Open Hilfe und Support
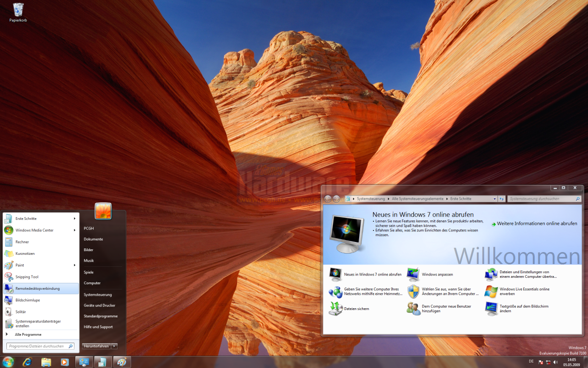588x368 pixels. pos(98,327)
